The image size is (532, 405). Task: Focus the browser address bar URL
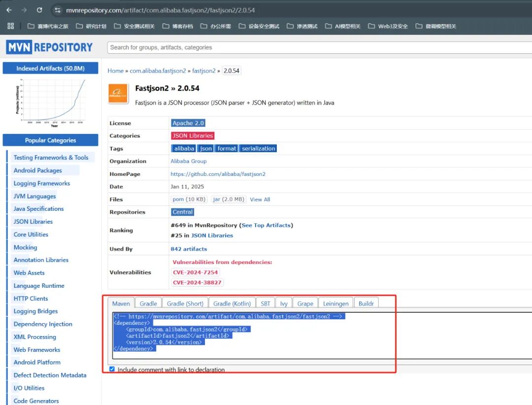click(x=161, y=10)
